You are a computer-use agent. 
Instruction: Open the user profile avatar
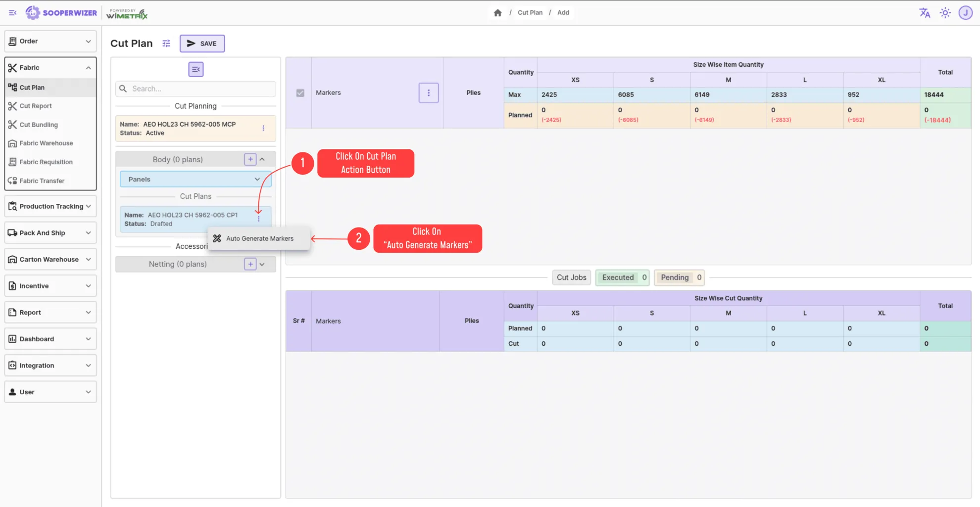(965, 13)
